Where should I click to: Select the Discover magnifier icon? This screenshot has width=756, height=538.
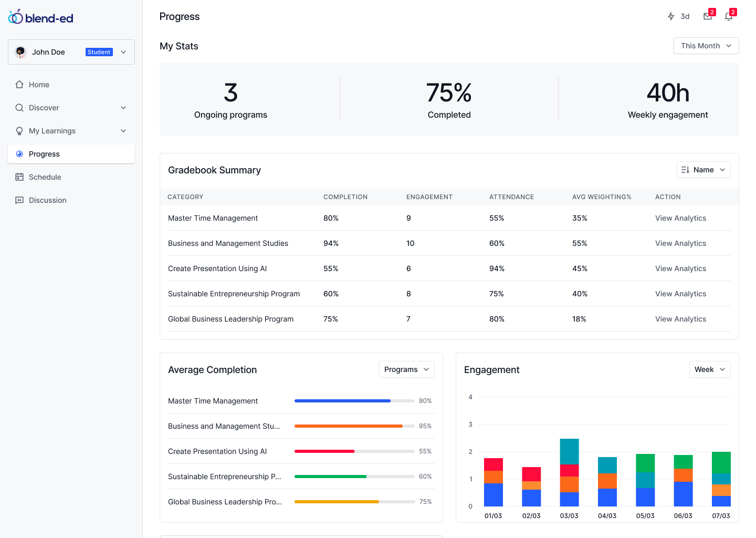pos(19,108)
